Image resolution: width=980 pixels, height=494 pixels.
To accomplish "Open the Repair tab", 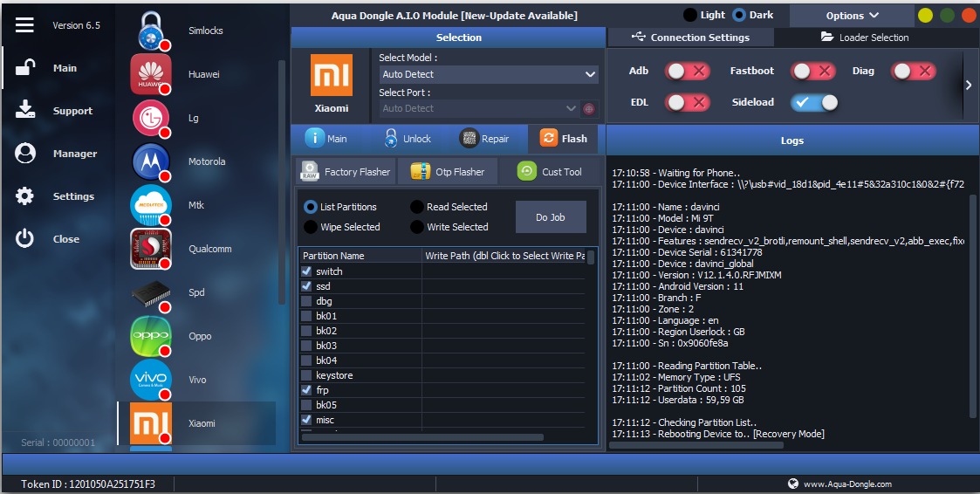I will point(484,138).
